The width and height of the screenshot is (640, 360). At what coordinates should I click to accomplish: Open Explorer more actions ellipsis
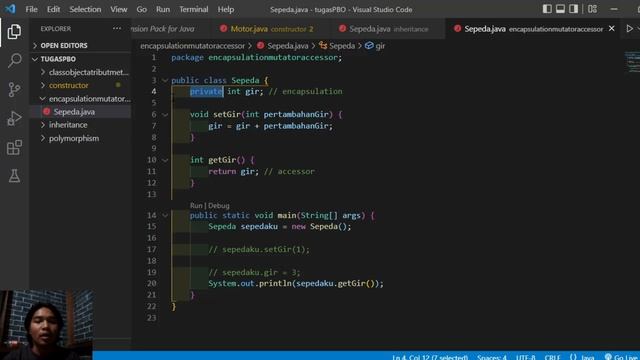click(x=117, y=29)
